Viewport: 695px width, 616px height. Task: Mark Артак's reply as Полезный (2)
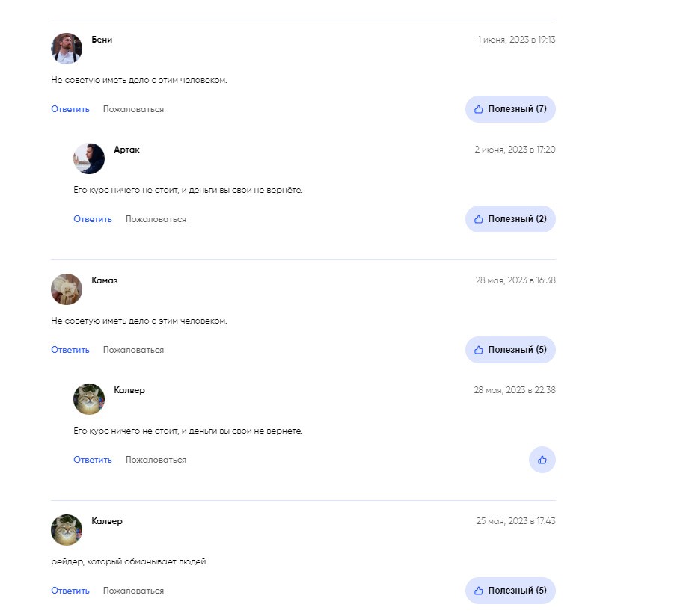tap(510, 219)
